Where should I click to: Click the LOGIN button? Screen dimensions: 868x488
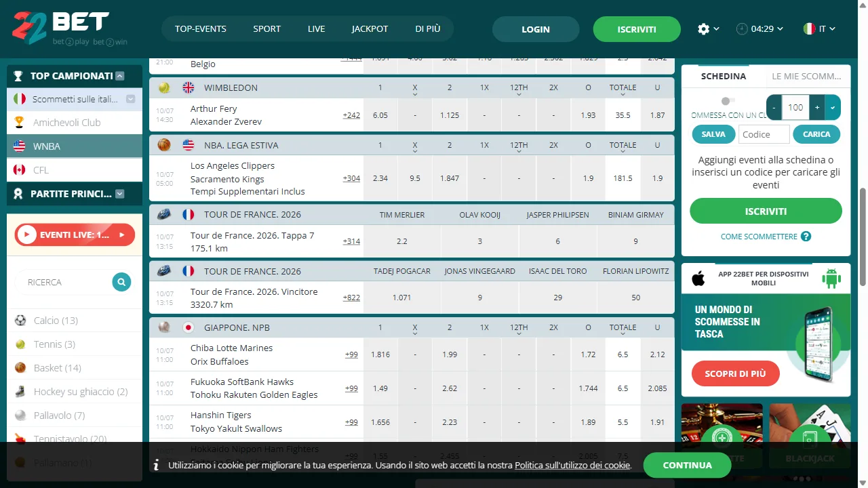click(x=536, y=29)
